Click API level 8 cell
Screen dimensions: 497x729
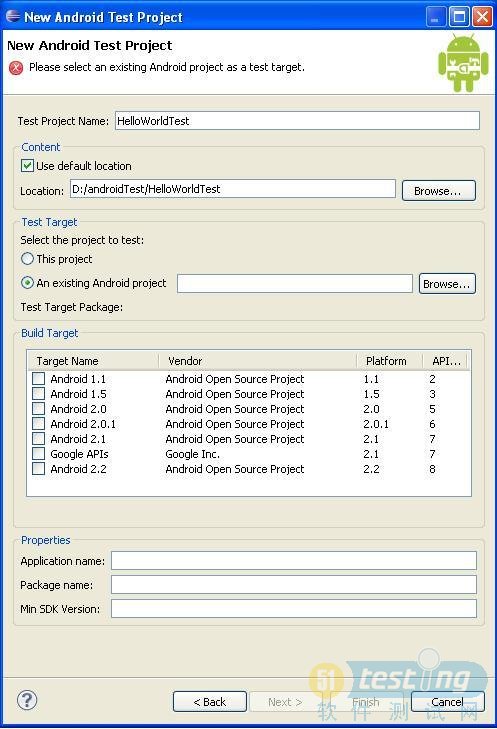pos(432,469)
